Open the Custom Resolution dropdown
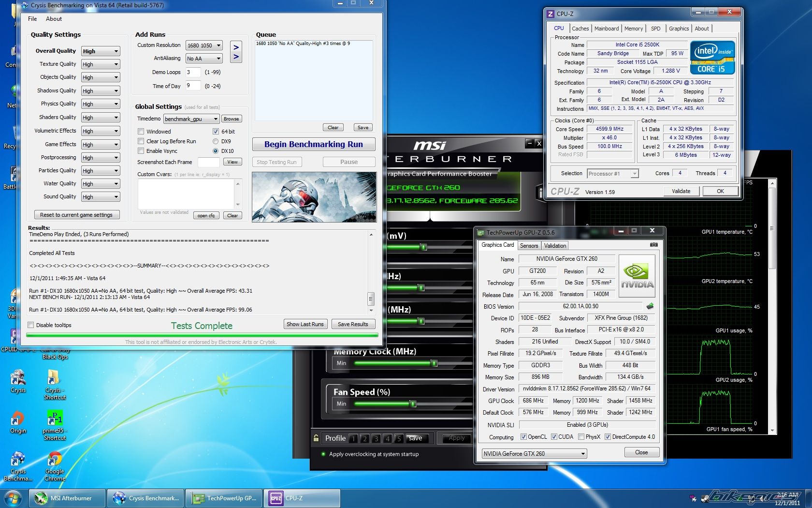This screenshot has height=508, width=812. coord(204,45)
